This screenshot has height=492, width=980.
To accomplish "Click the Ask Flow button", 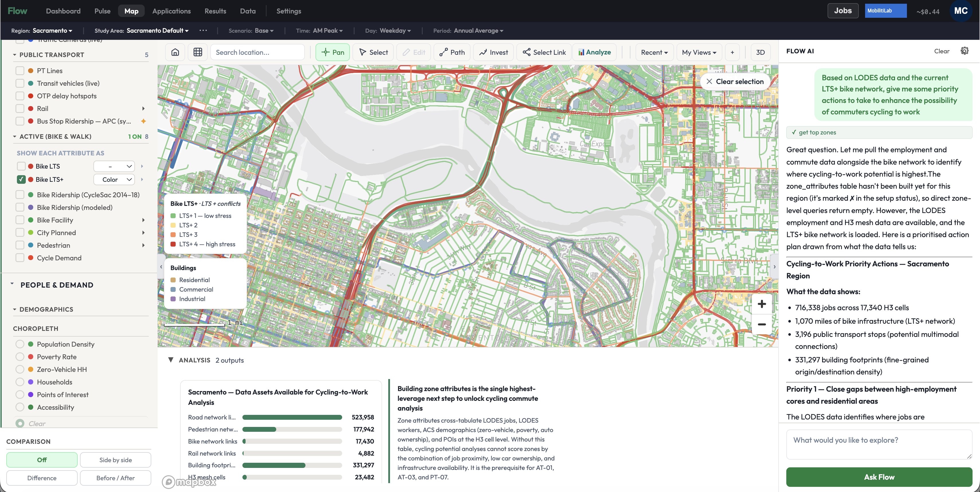I will 879,477.
